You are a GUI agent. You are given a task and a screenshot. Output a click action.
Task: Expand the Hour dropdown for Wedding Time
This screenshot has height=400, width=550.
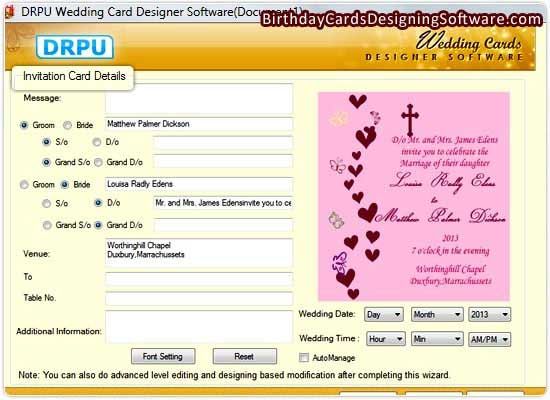pos(386,339)
